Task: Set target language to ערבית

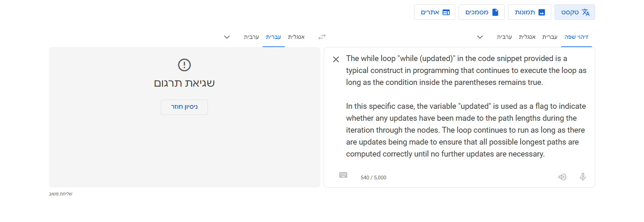Action: pyautogui.click(x=251, y=37)
